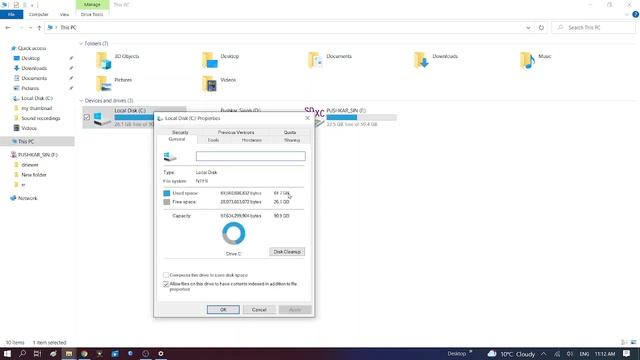640x360 pixels.
Task: Open the Music folder icon
Action: 527,60
